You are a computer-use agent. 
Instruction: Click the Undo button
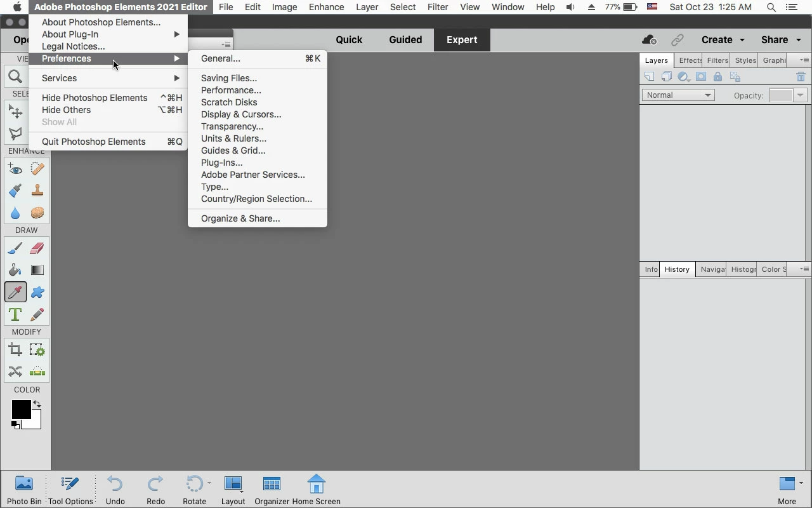coord(115,490)
